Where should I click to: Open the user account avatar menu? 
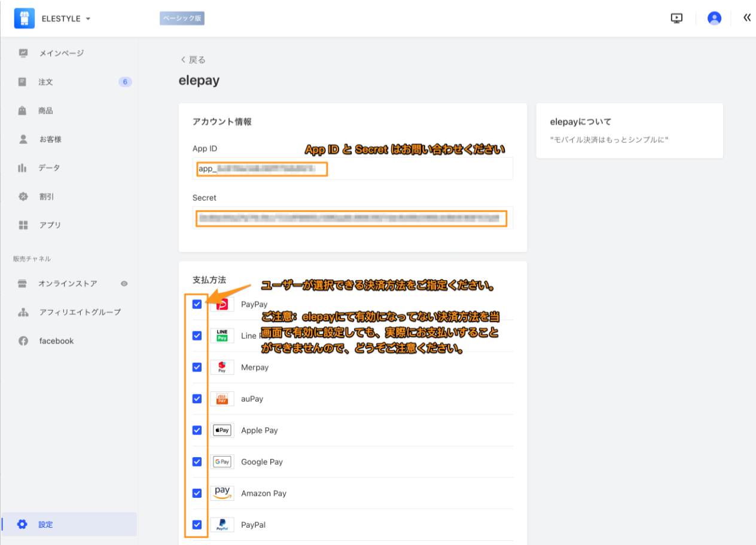point(714,17)
